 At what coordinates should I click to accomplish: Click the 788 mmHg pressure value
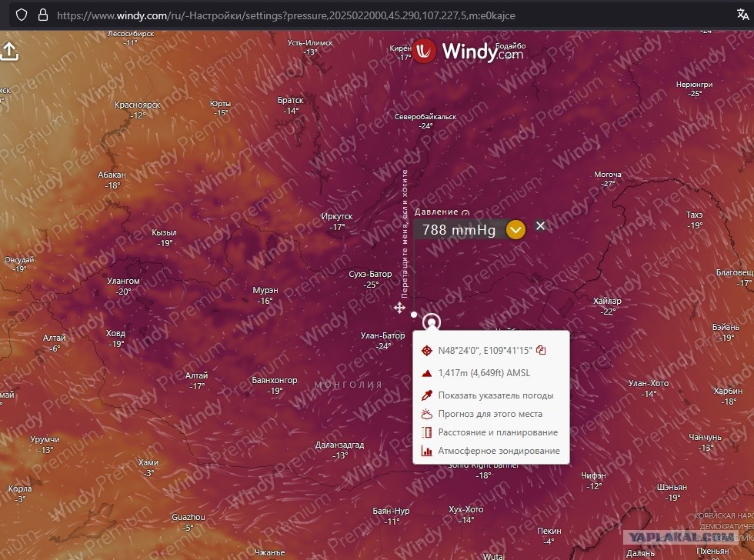459,230
